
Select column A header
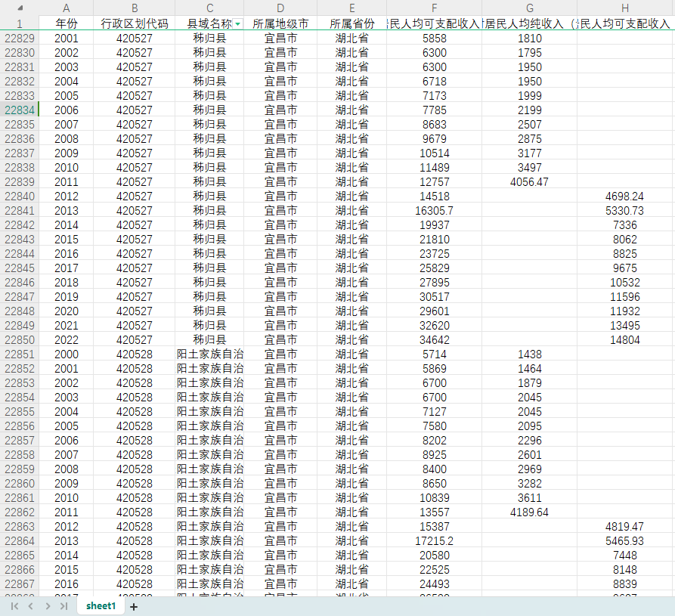point(67,8)
